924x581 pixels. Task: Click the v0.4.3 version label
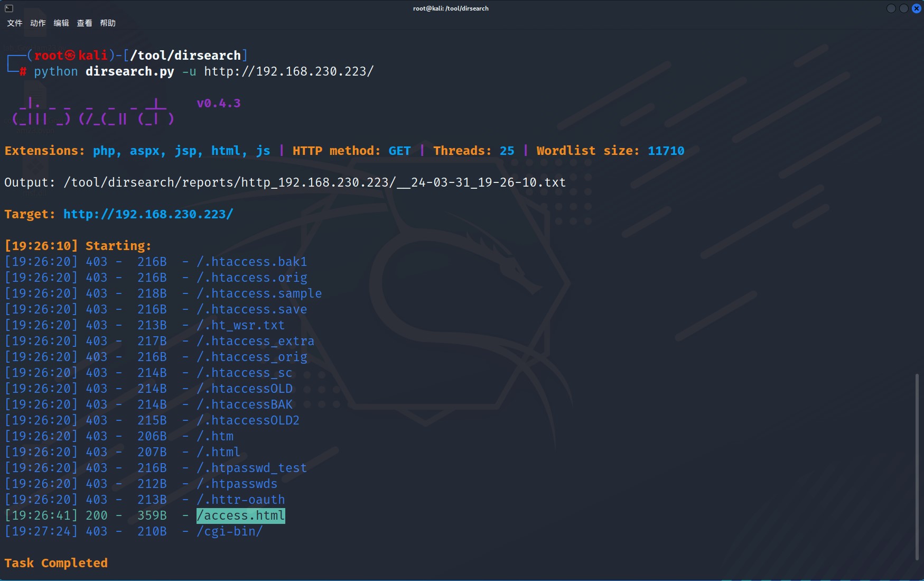(219, 103)
